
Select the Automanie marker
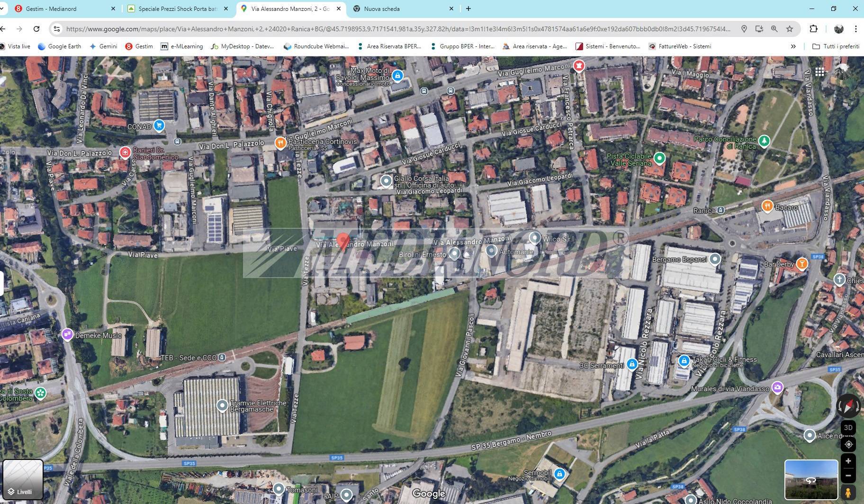(491, 250)
